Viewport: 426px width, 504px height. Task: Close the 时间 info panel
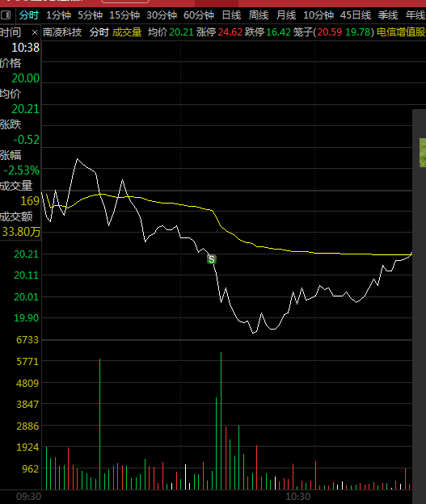pyautogui.click(x=35, y=32)
